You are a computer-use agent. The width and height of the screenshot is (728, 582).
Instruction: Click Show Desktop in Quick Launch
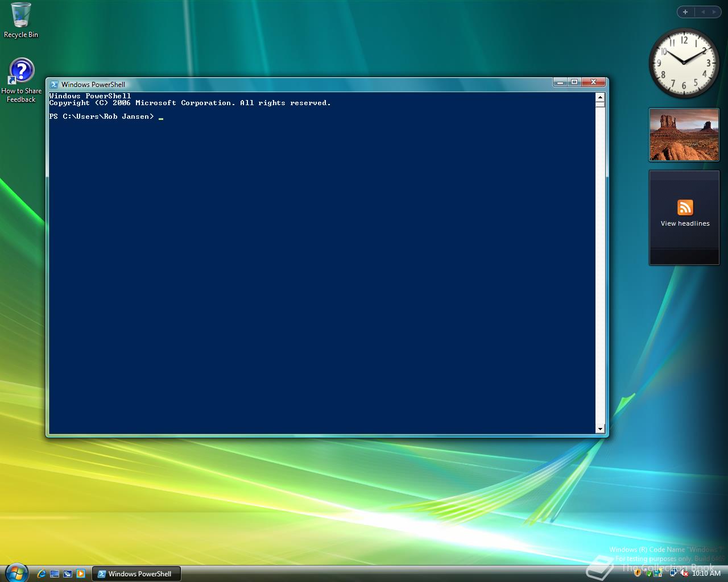[55, 573]
